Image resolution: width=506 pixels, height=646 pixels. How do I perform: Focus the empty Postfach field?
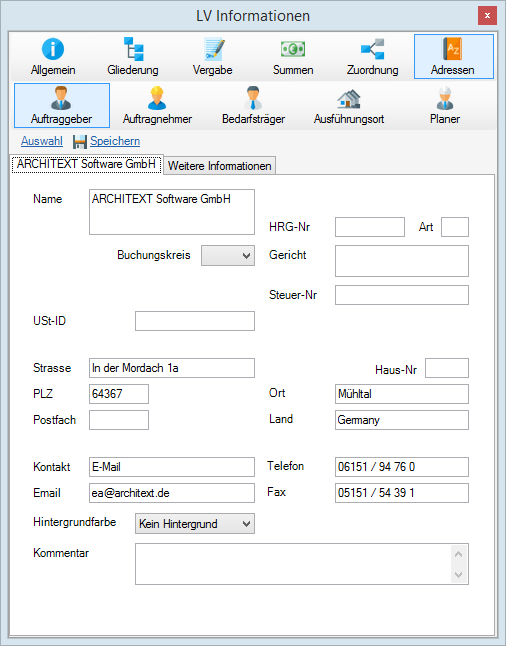[x=119, y=420]
